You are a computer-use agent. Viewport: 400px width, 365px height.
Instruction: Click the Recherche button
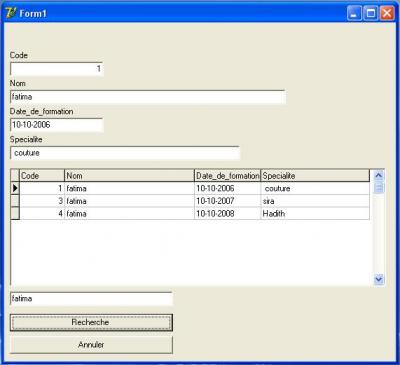point(91,322)
